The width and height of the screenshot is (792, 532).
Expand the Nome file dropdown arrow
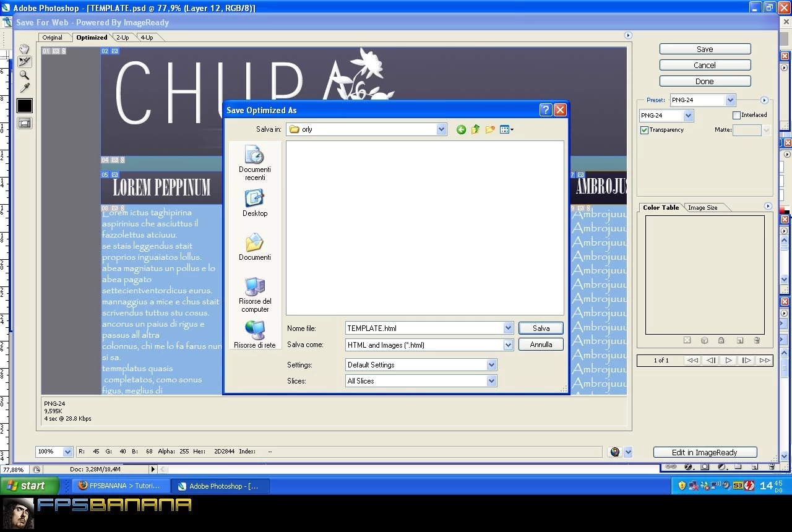[x=508, y=328]
